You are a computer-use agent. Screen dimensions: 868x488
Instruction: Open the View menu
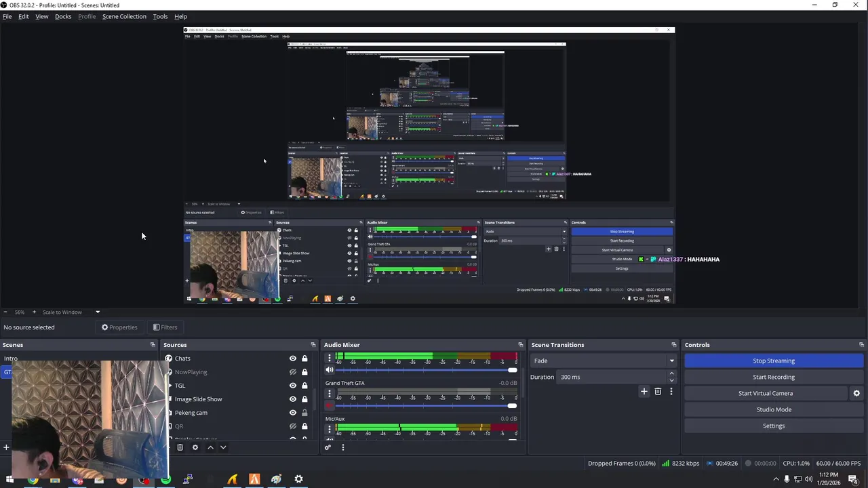41,16
